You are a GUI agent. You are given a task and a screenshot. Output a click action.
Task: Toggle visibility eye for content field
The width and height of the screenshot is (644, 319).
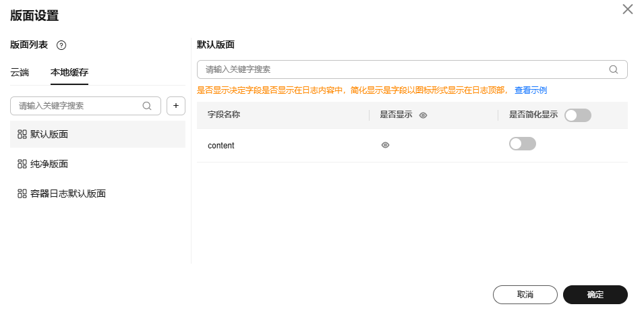pos(385,145)
